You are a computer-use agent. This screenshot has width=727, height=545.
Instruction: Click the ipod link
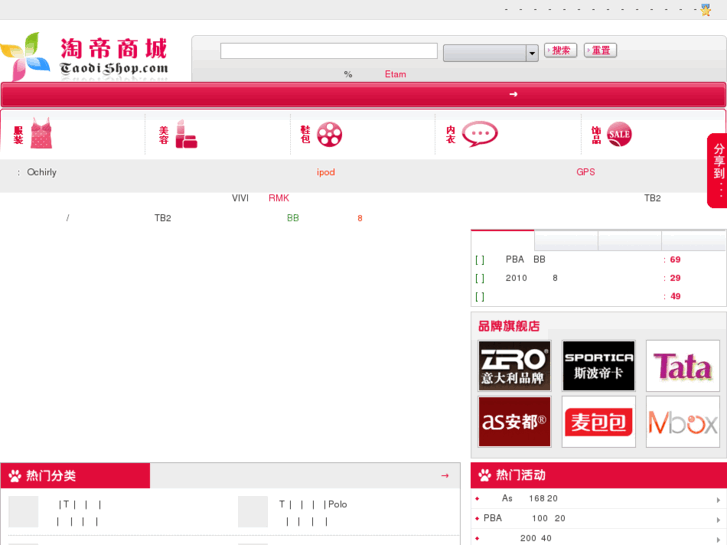325,172
